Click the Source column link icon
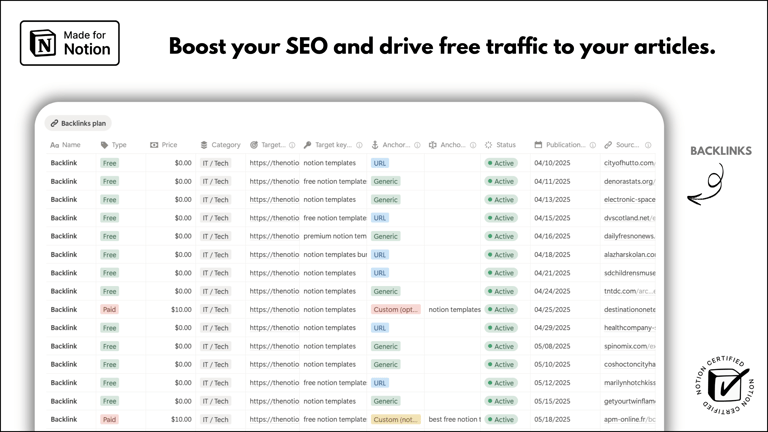 pos(608,145)
